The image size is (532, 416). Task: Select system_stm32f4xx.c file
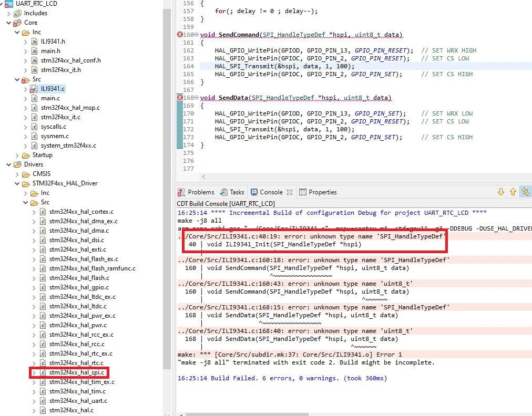(x=68, y=146)
